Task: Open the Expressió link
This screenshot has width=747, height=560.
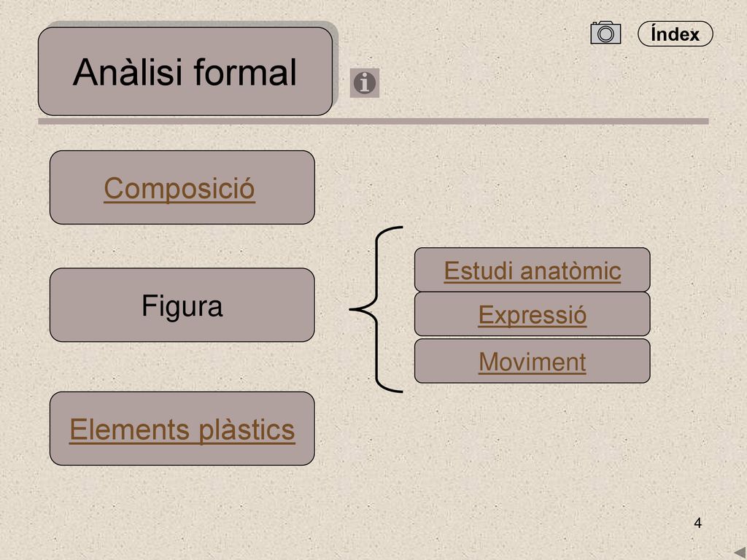Action: [532, 315]
